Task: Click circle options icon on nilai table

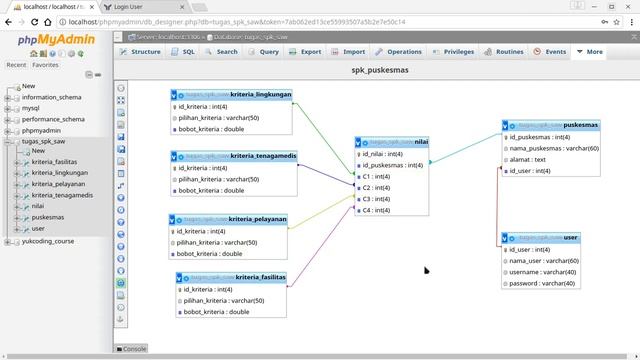Action: click(365, 143)
